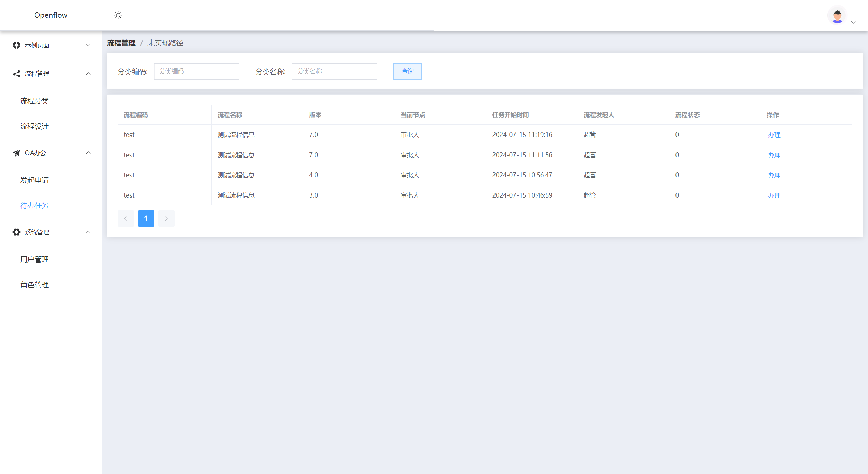Click the 系统管理 gear icon

pyautogui.click(x=16, y=232)
